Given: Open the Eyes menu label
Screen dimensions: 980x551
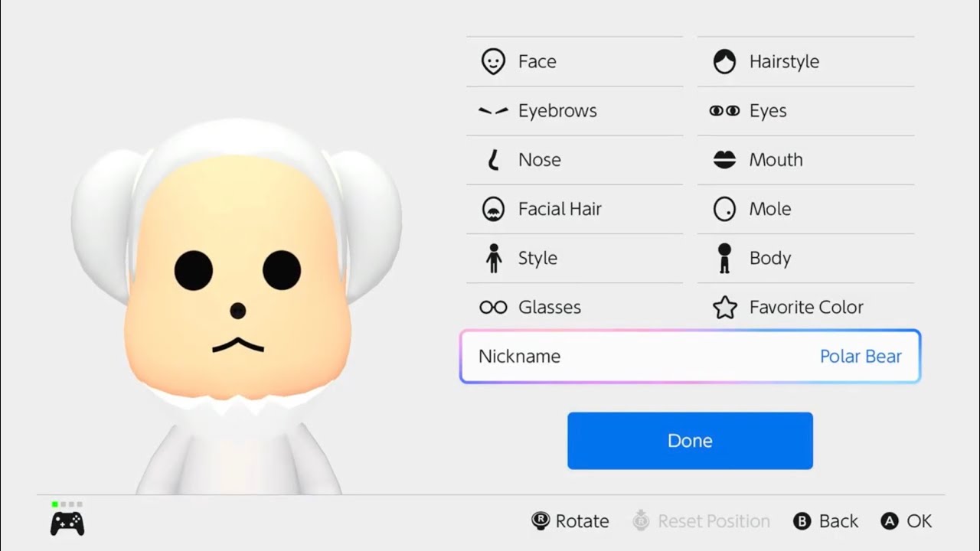Looking at the screenshot, I should [x=768, y=111].
